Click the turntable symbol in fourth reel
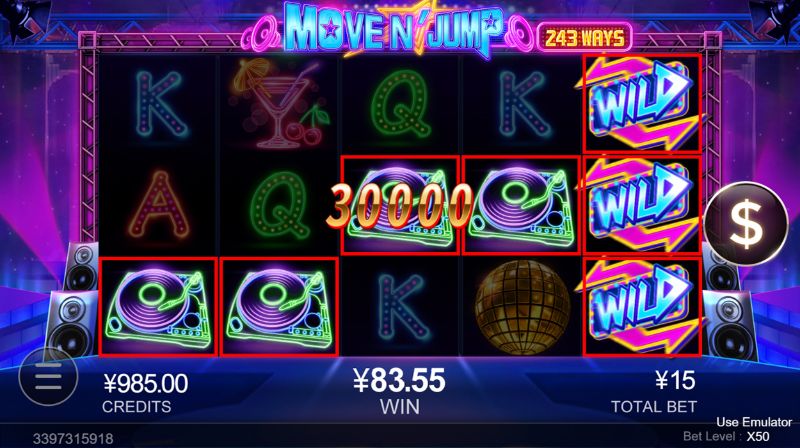 pos(521,205)
